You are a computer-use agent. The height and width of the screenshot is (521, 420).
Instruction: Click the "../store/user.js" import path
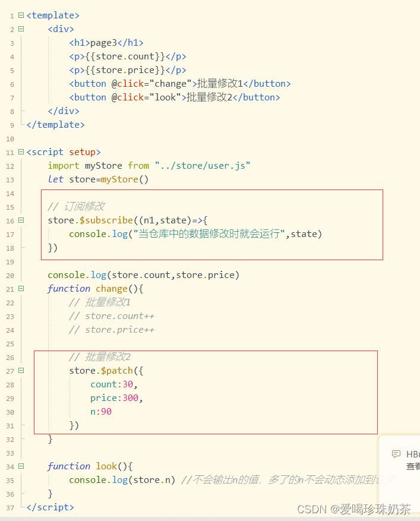pyautogui.click(x=203, y=166)
